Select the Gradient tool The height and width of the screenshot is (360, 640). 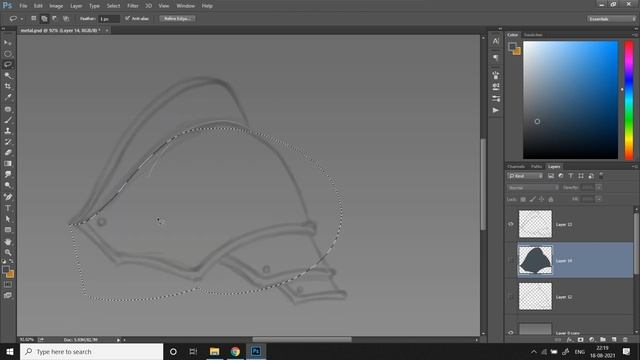pyautogui.click(x=8, y=163)
